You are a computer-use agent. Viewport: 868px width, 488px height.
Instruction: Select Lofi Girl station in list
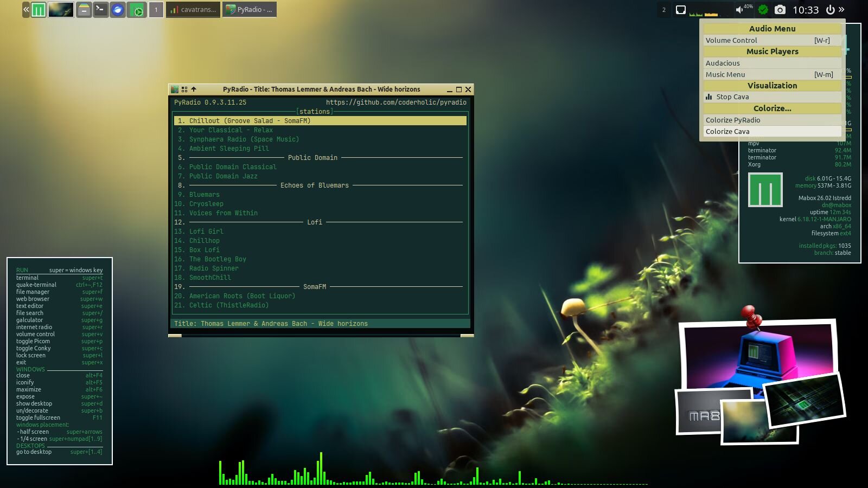tap(206, 232)
